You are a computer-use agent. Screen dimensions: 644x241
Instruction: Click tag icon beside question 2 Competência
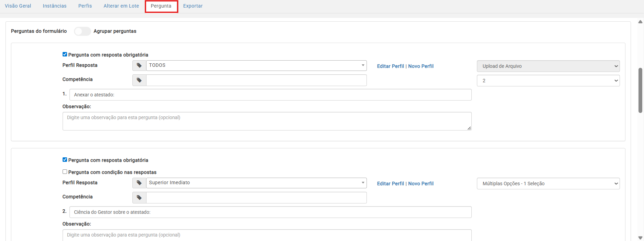[139, 198]
